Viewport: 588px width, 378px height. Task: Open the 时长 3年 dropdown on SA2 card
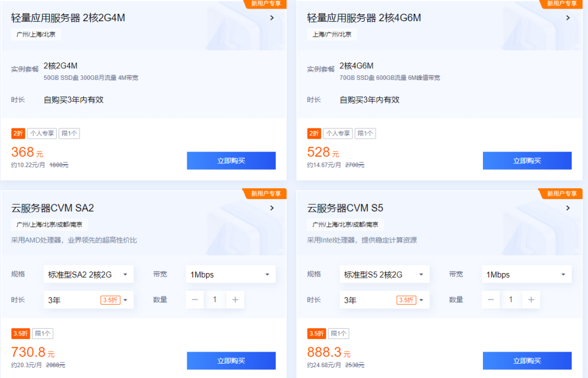[88, 300]
